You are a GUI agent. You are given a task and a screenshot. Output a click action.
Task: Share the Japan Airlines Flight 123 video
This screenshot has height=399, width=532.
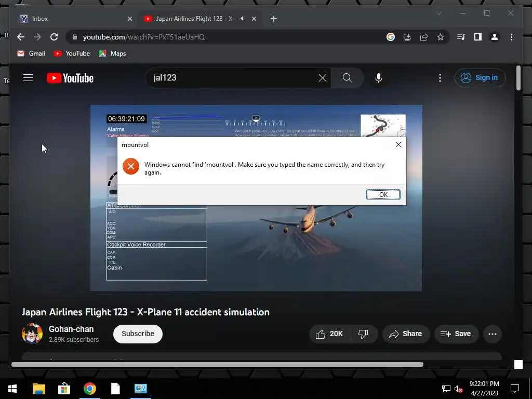[406, 334]
